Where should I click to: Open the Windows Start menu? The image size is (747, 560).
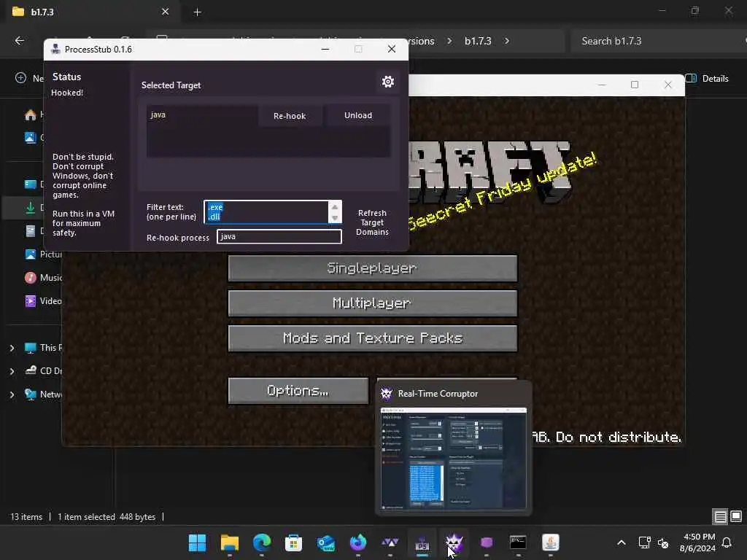click(x=197, y=542)
